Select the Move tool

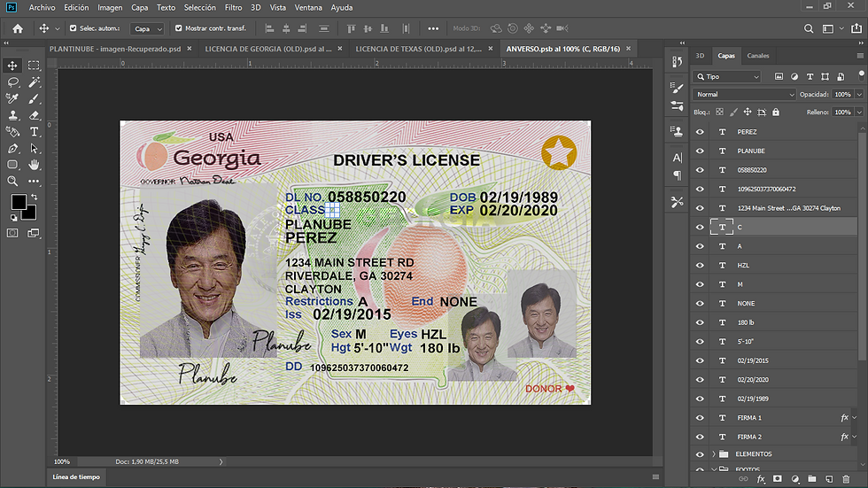coord(12,66)
